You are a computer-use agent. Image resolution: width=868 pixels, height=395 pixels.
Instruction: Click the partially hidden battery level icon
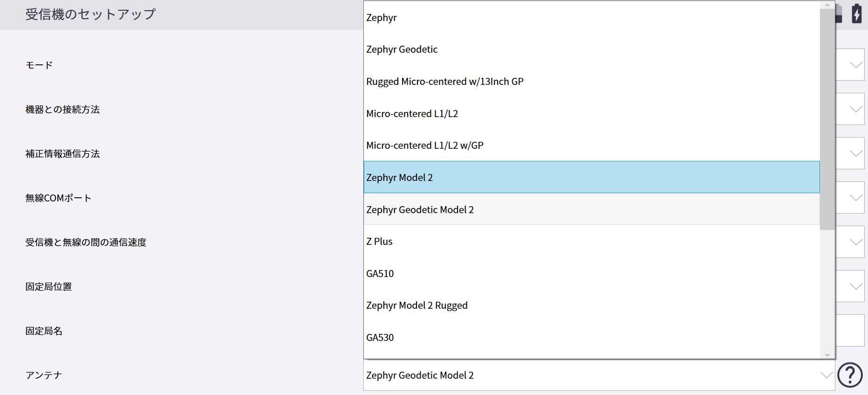coord(839,14)
